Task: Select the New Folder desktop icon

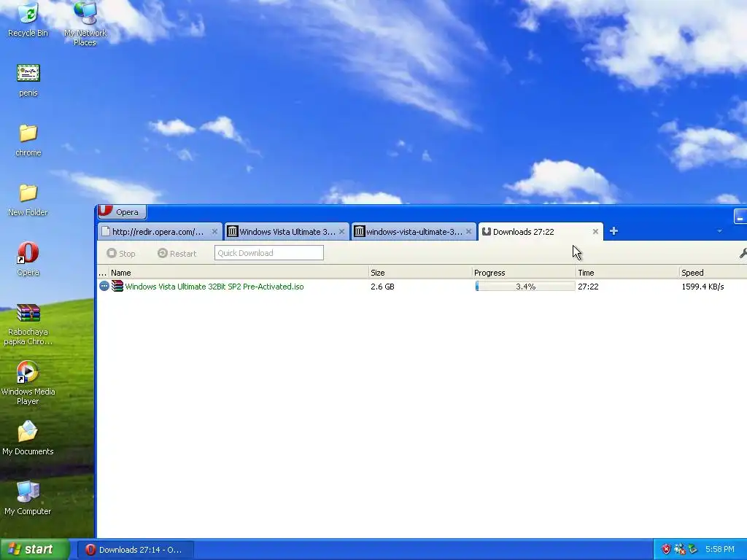Action: 28,200
